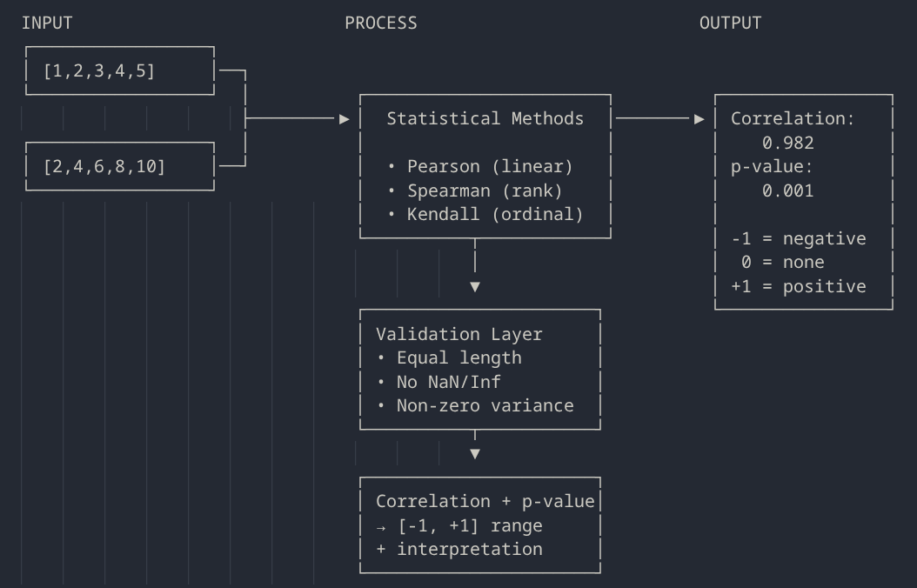Click the Validation Layer heading

coord(459,334)
